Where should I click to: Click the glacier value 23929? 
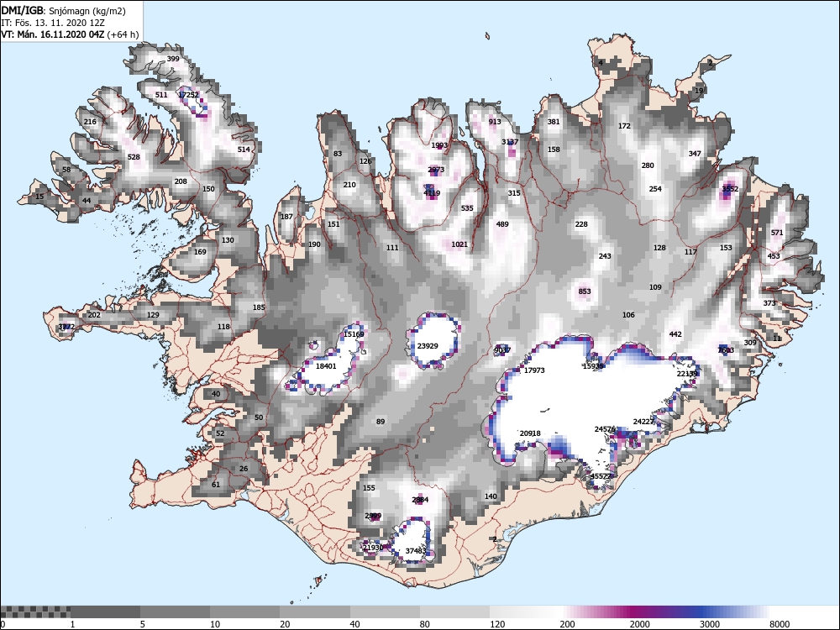point(428,346)
